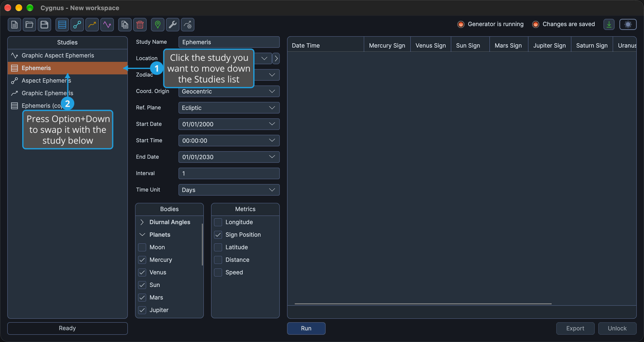Open a workspace with the folder icon
Screen dimensions: 644x342
29,25
